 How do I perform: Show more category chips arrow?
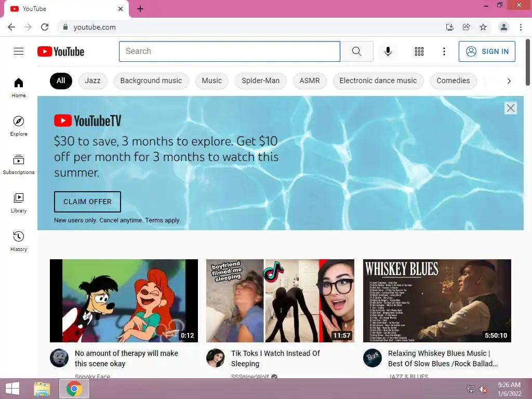(x=509, y=81)
